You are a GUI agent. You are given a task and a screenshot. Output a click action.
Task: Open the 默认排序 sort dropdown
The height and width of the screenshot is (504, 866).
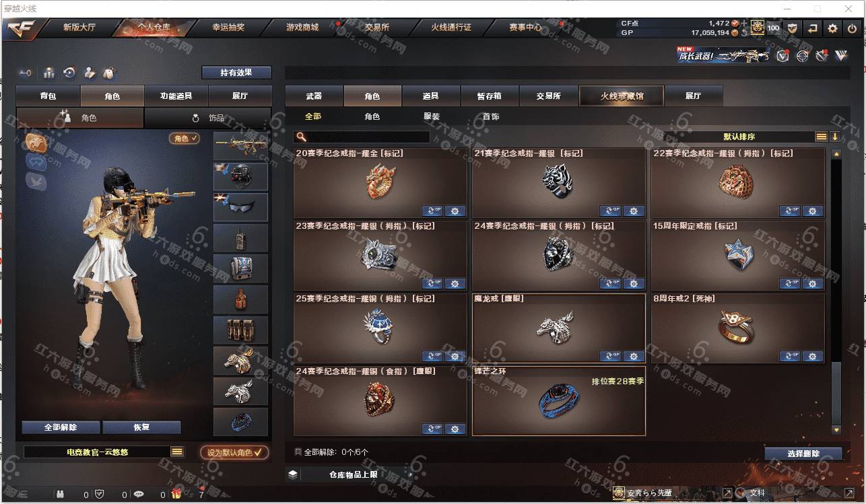pyautogui.click(x=739, y=137)
